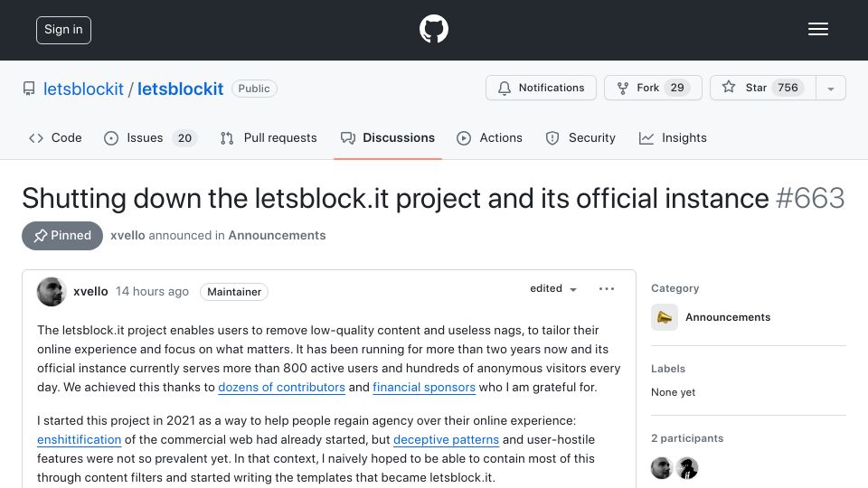Click the issues counter 20
This screenshot has height=488, width=868.
184,137
